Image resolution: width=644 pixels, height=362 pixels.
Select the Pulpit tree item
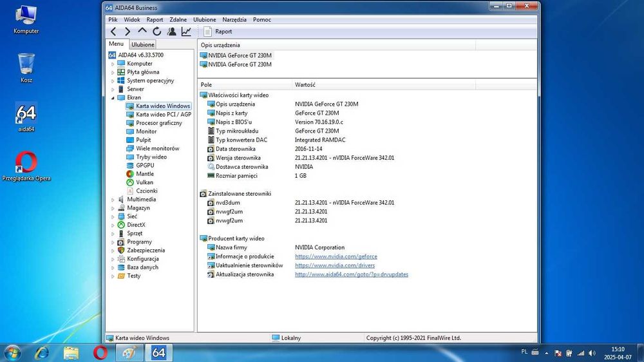pyautogui.click(x=139, y=140)
